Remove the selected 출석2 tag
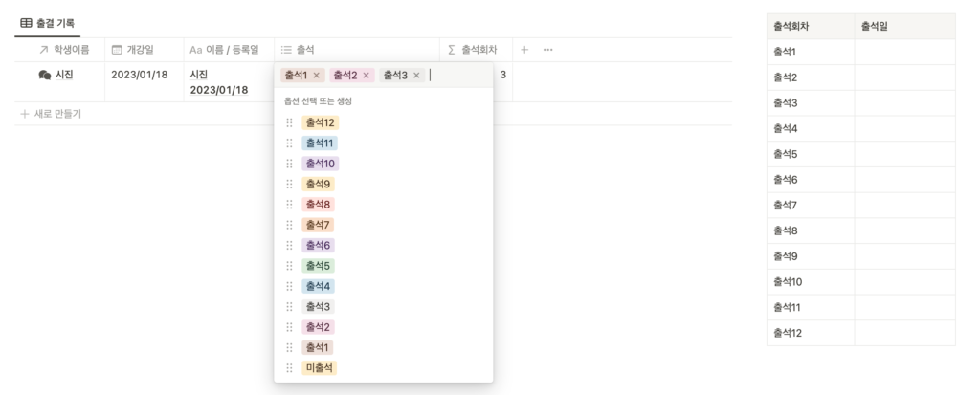980x395 pixels. [x=366, y=76]
